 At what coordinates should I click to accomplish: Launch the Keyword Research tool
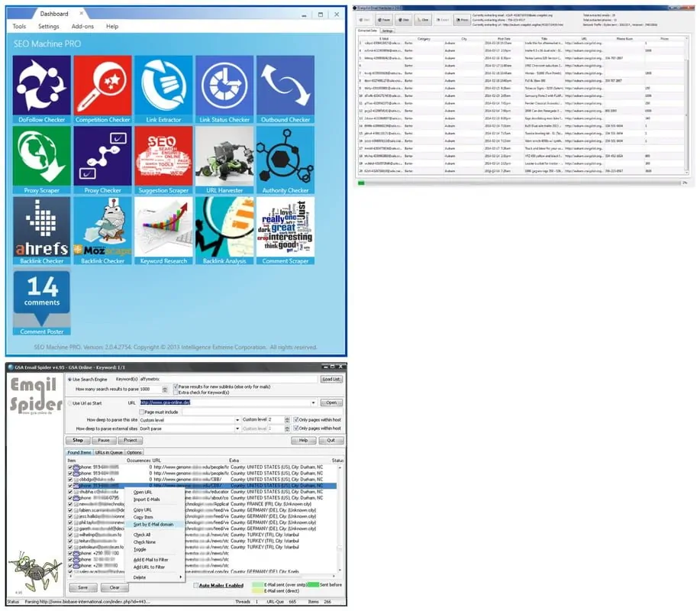click(163, 229)
